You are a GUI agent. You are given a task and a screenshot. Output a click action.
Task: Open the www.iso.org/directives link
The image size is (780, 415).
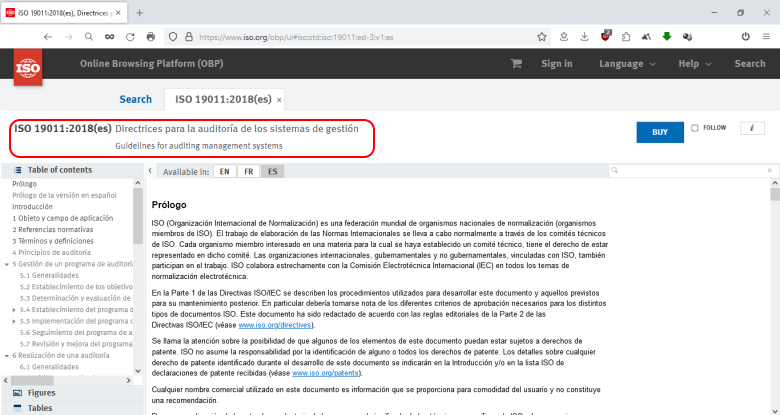coord(275,325)
